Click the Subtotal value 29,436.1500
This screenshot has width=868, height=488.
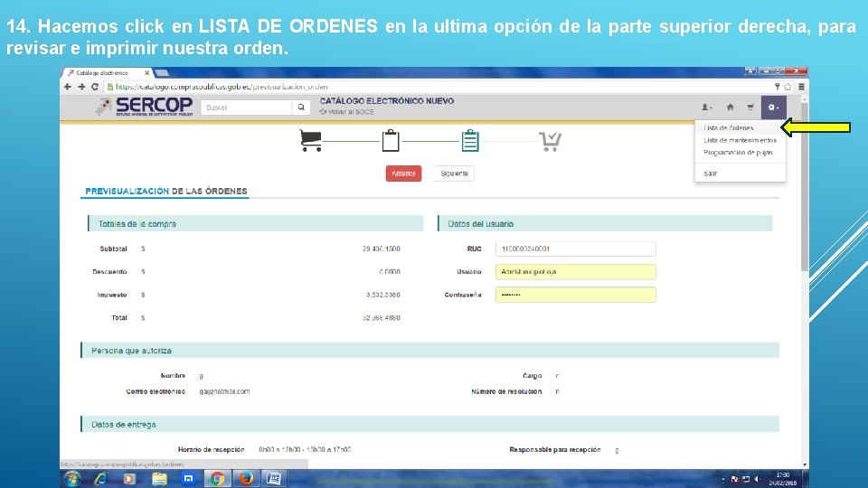coord(382,249)
